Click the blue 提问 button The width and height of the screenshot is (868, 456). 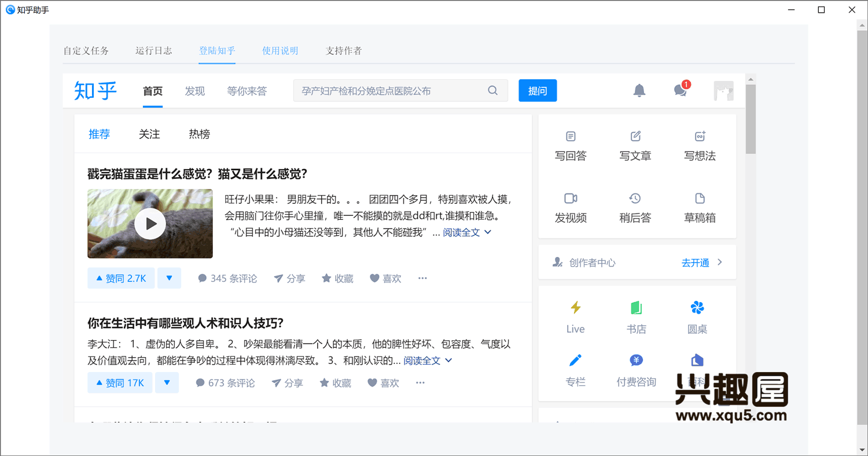538,90
